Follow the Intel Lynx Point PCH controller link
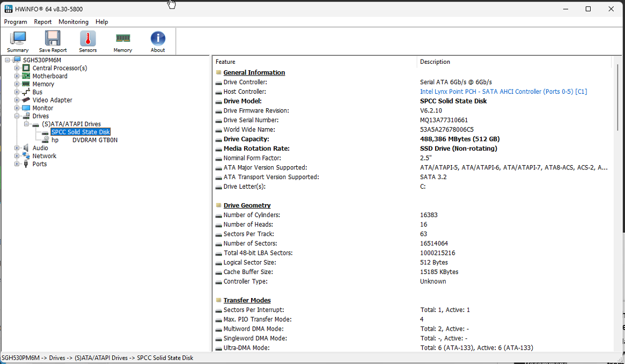The width and height of the screenshot is (625, 364). tap(503, 92)
